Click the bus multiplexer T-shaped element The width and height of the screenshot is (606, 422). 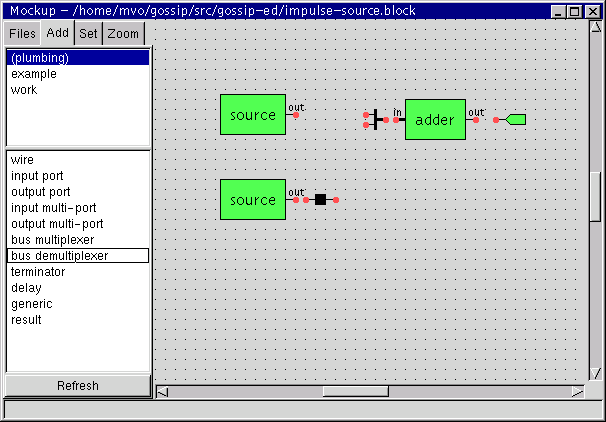click(x=376, y=119)
